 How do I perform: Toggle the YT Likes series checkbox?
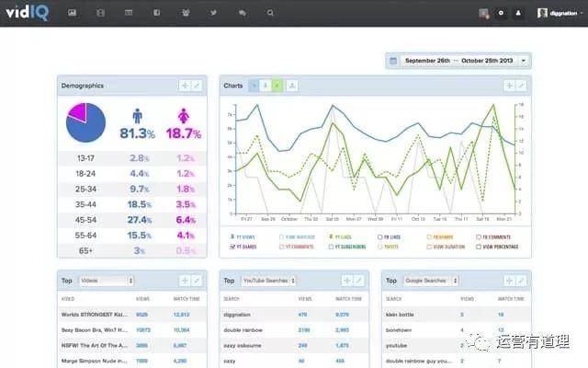click(331, 237)
